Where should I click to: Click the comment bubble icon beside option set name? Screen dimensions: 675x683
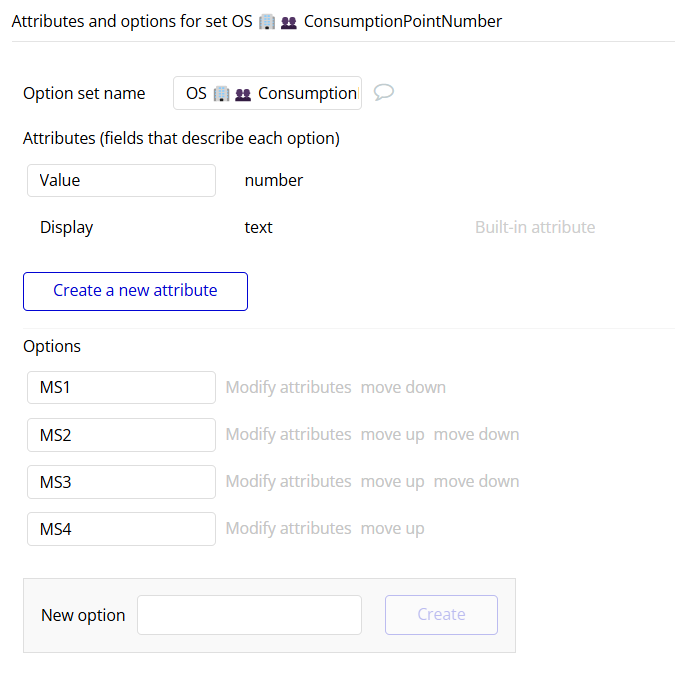[383, 92]
